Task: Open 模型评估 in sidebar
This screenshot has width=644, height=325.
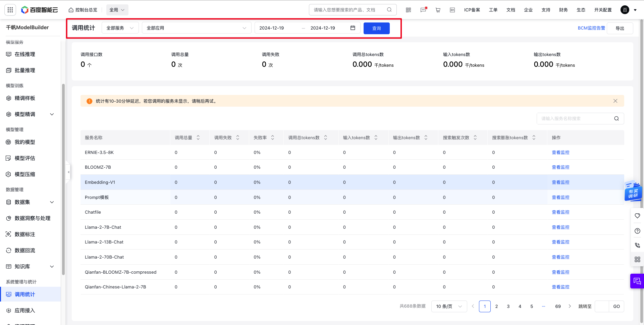Action: tap(25, 158)
